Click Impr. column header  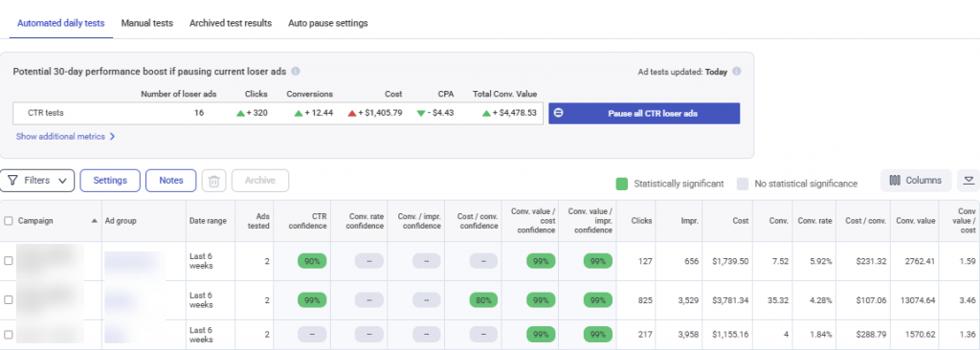pyautogui.click(x=688, y=221)
